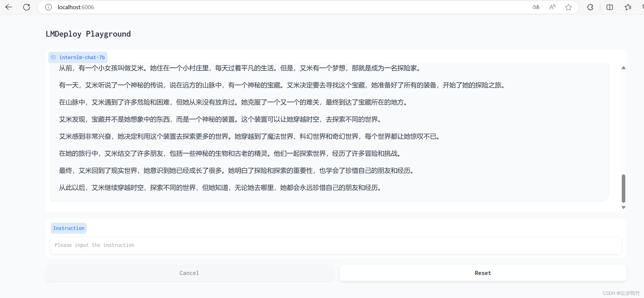The width and height of the screenshot is (644, 298).
Task: Click paragraph starting 艾米感到非常兴奋
Action: coord(249,136)
